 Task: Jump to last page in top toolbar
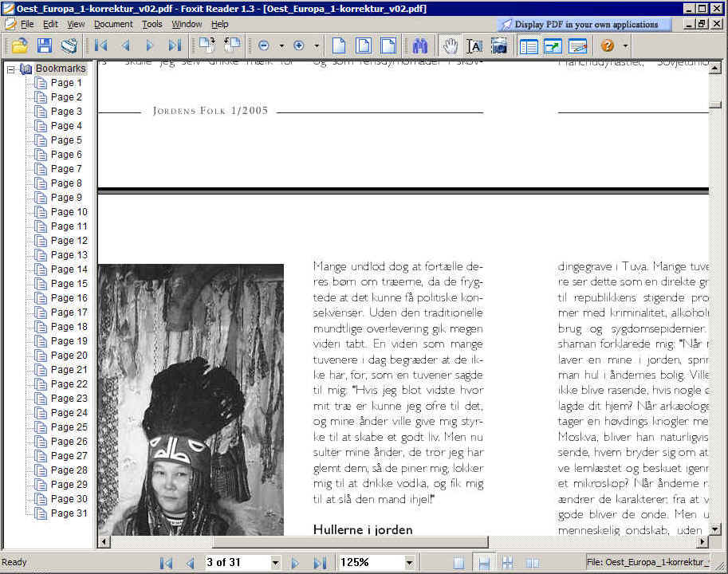pos(175,45)
